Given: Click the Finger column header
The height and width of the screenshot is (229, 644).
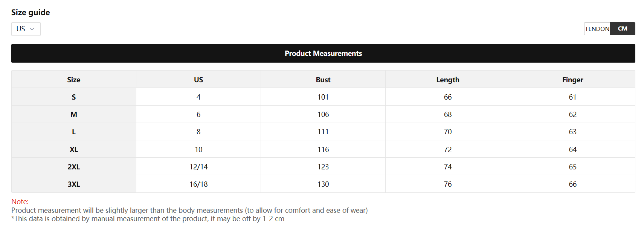Looking at the screenshot, I should tap(572, 80).
